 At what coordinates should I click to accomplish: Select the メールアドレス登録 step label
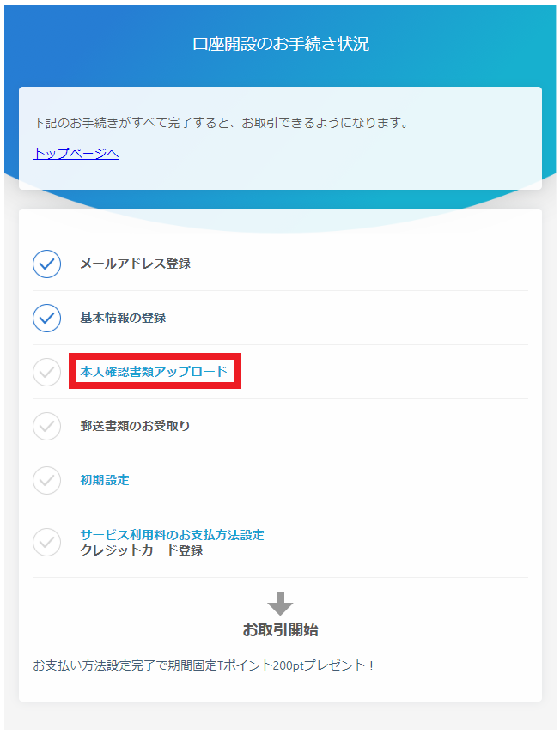point(135,264)
